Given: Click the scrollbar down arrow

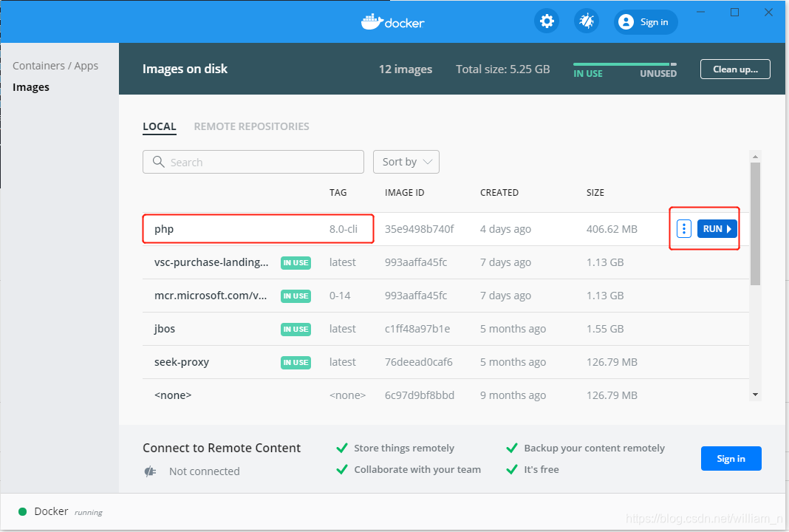Looking at the screenshot, I should [755, 395].
